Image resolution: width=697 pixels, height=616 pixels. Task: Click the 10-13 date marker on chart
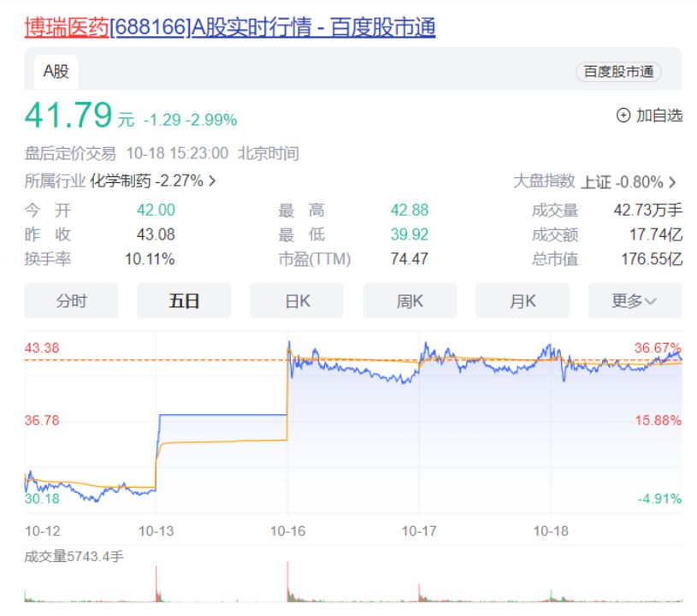(156, 530)
